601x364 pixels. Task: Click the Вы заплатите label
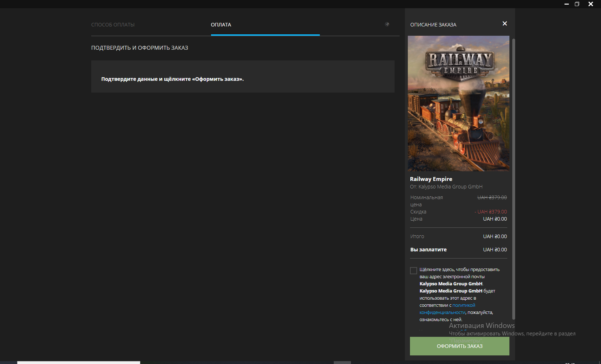click(x=429, y=250)
